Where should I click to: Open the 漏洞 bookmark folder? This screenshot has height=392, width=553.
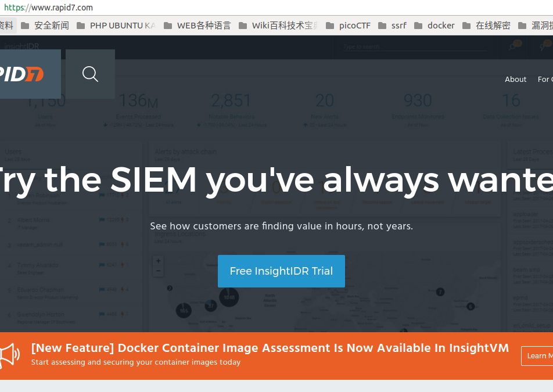point(536,26)
